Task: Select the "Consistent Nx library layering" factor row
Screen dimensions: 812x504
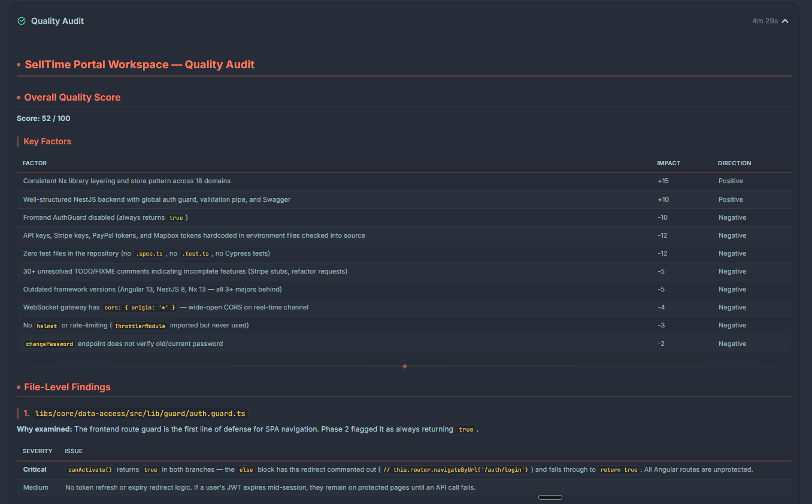Action: pyautogui.click(x=404, y=181)
